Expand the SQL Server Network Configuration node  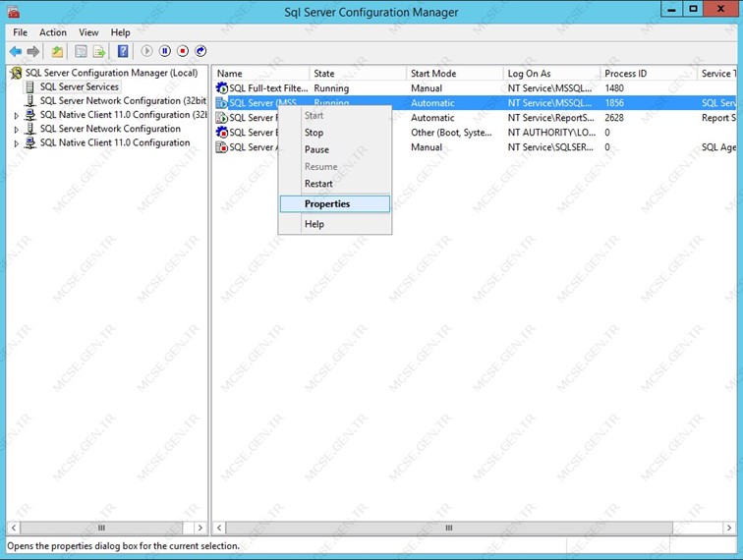(17, 129)
